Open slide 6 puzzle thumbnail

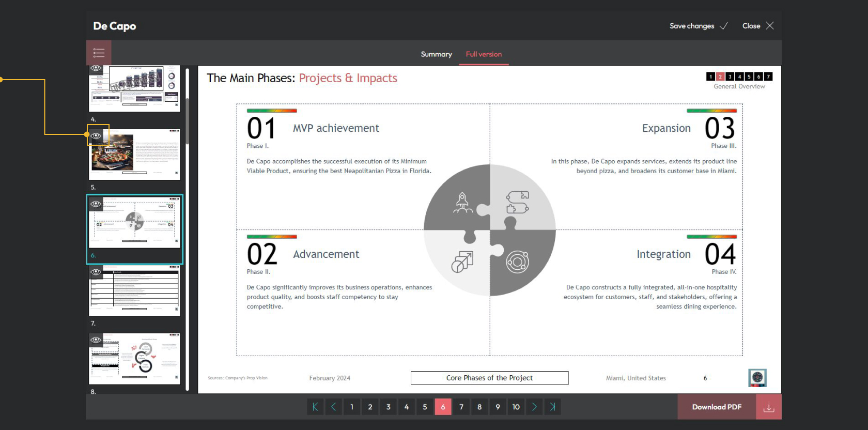135,222
